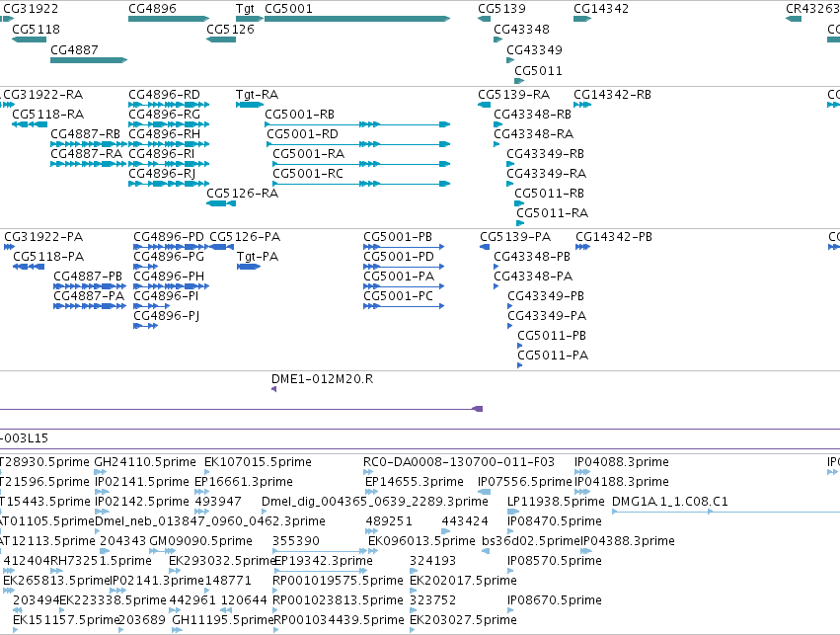Select EST RC0-DA0008-130700-011-F03
The image size is (840, 635).
coord(459,462)
